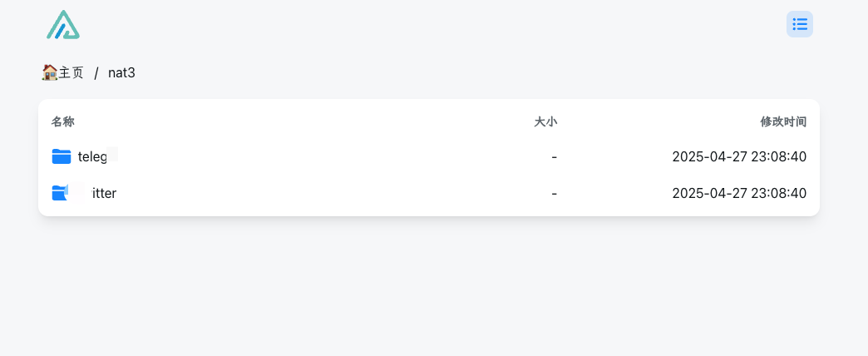This screenshot has height=356, width=868.
Task: Click the AList logo icon
Action: pos(63,25)
